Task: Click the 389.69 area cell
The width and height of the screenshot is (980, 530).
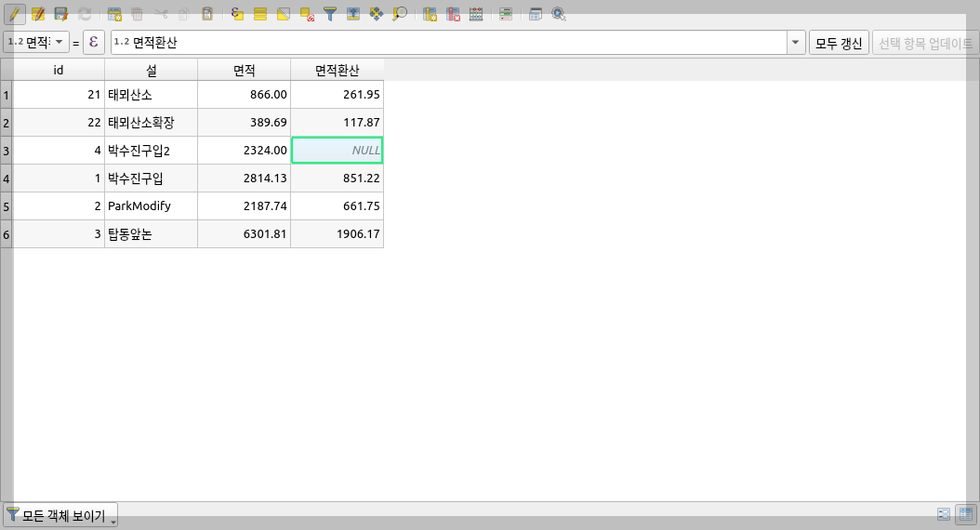Action: pyautogui.click(x=245, y=123)
